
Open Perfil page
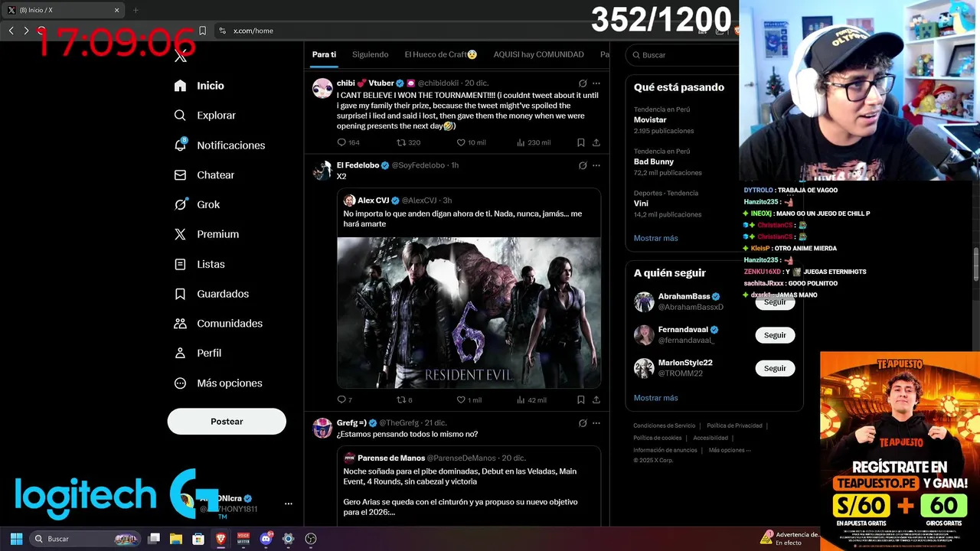(x=198, y=353)
